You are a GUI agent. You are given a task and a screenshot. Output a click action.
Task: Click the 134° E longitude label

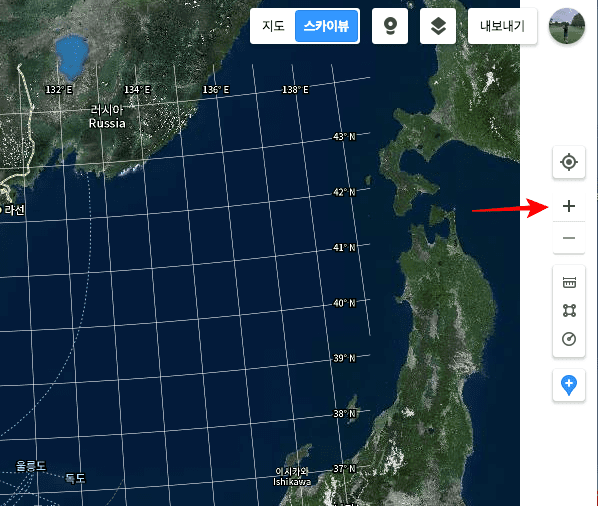(x=137, y=90)
